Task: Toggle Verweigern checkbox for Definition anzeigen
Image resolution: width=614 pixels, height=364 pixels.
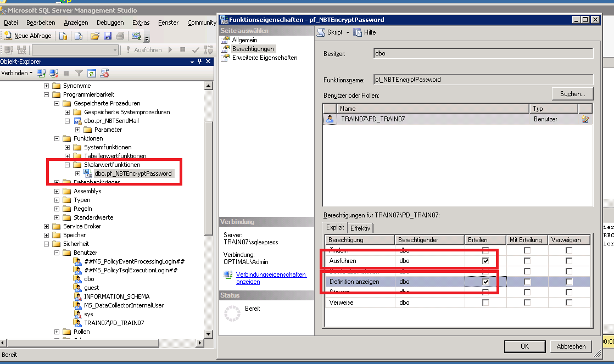Action: pos(569,282)
